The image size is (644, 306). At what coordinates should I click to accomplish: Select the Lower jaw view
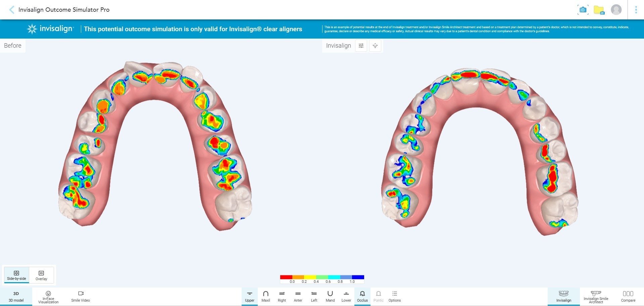(x=346, y=297)
